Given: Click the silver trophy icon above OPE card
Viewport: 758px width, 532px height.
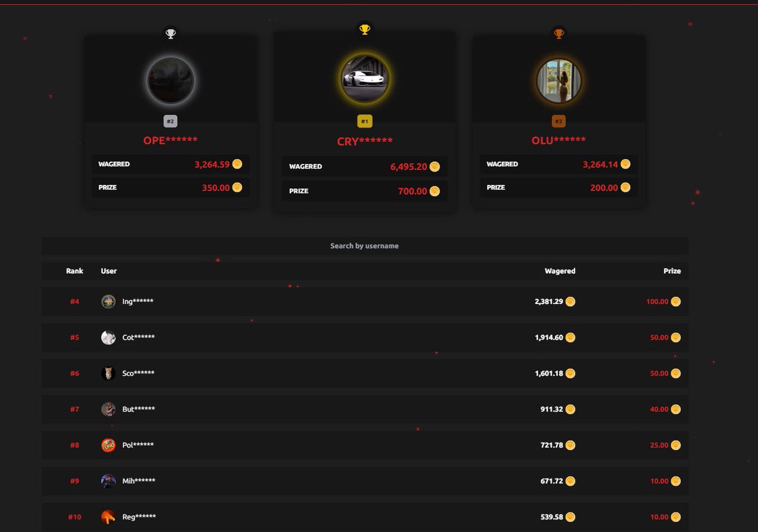Looking at the screenshot, I should pos(171,34).
